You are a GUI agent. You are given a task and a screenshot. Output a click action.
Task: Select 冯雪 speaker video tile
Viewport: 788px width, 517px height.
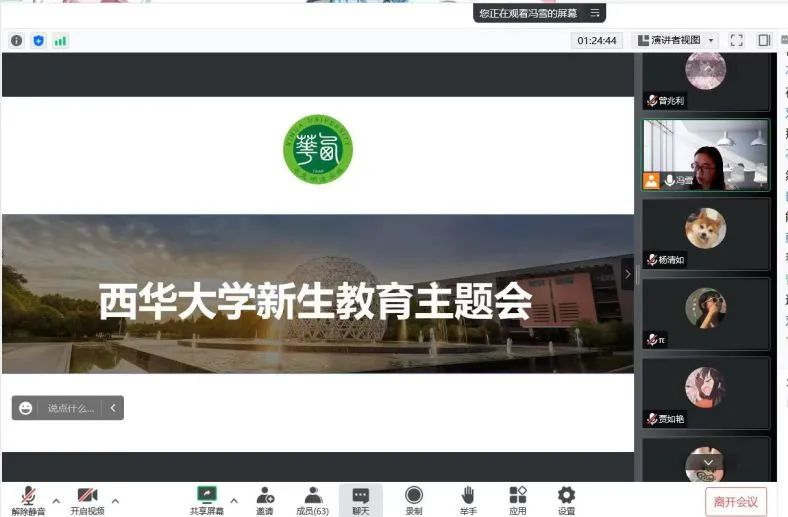[x=706, y=155]
